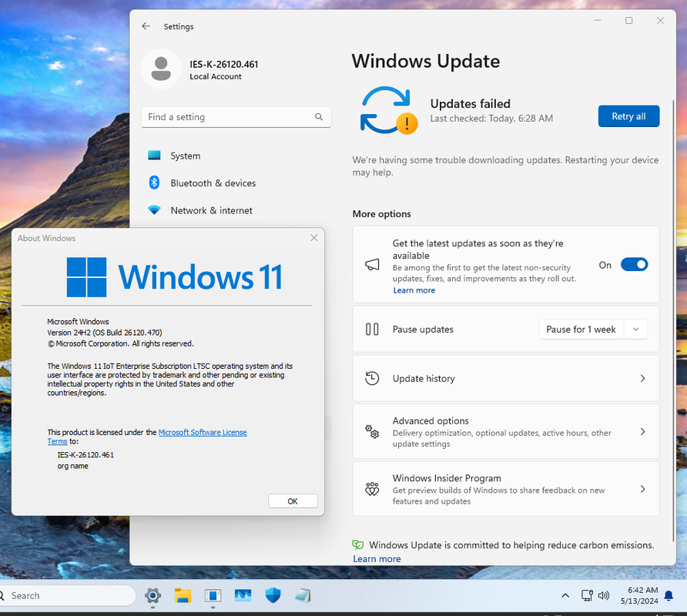Open the Pause for 1 week dropdown arrow
Screen dimensions: 687x616
[635, 329]
